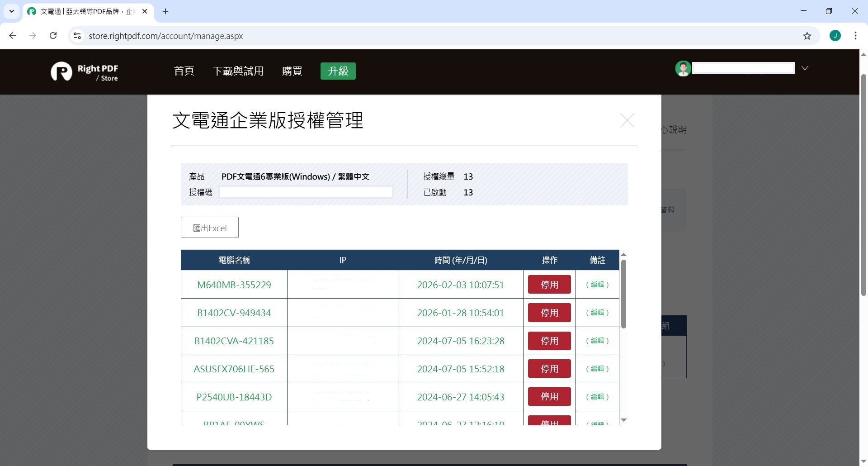868x466 pixels.
Task: Open the Chrome three-dot menu
Action: 856,36
